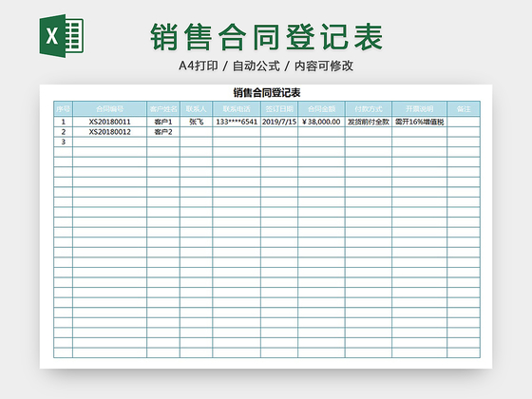Click the subtitle text A4打印 / 自动公式 / 内容可修改
Viewport: 532px width, 399px height.
pyautogui.click(x=266, y=66)
